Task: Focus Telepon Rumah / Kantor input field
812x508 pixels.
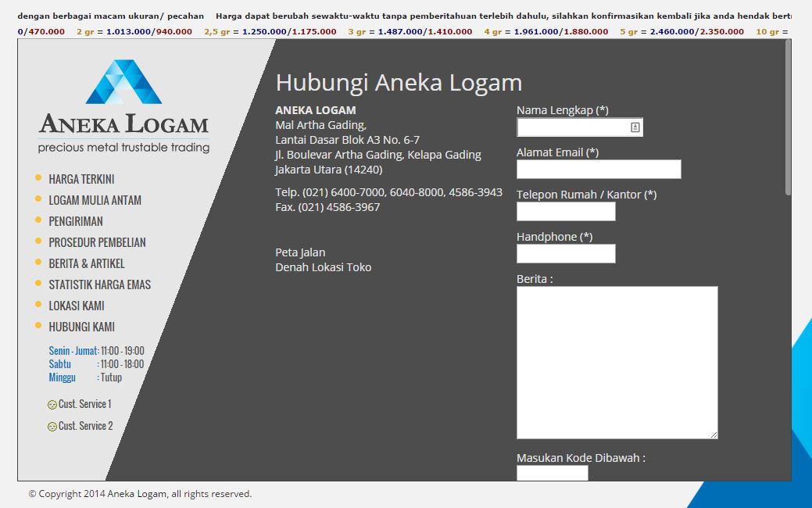Action: coord(566,211)
